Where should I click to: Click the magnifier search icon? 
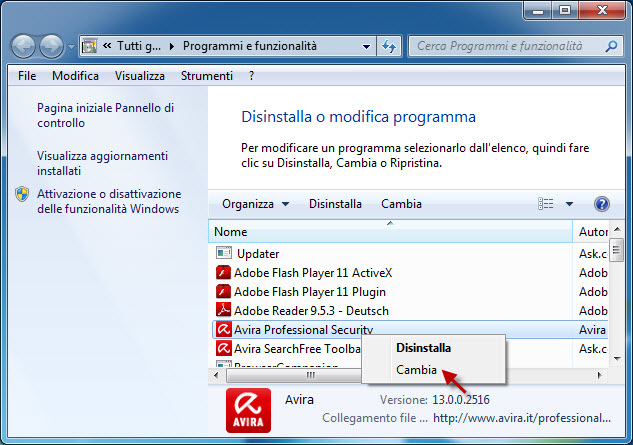point(612,46)
